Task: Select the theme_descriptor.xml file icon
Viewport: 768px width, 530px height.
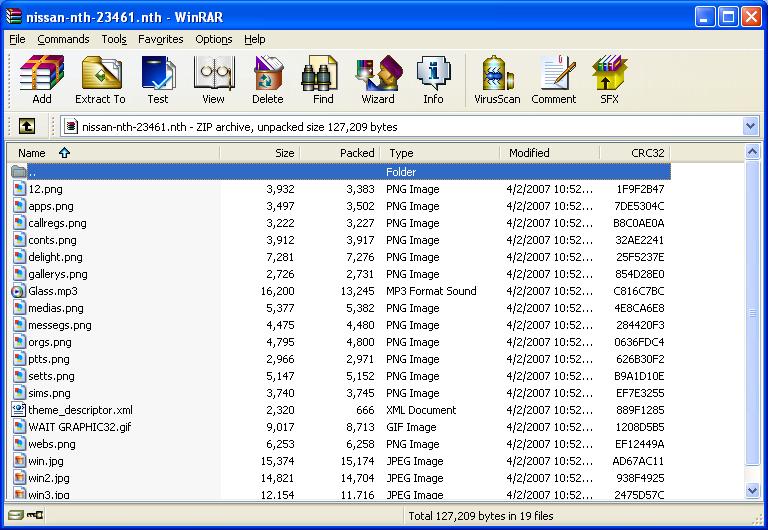Action: point(19,410)
